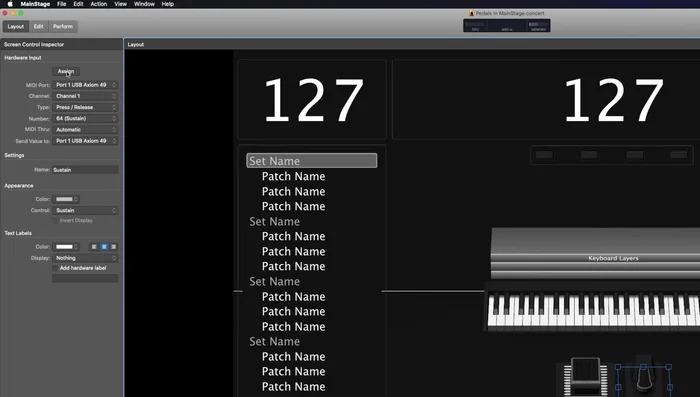Open the Display dropdown set to Nothing

[x=85, y=258]
